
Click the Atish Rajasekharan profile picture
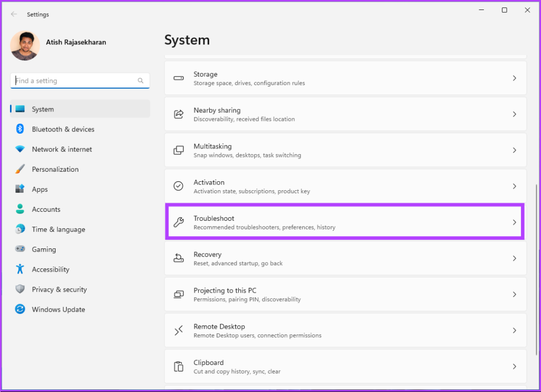25,45
